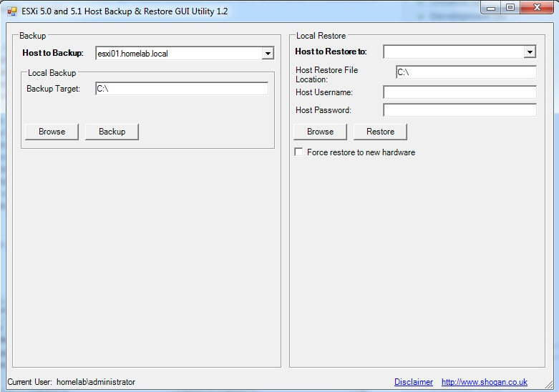The width and height of the screenshot is (559, 392).
Task: Focus the Backup Target path field
Action: (182, 89)
